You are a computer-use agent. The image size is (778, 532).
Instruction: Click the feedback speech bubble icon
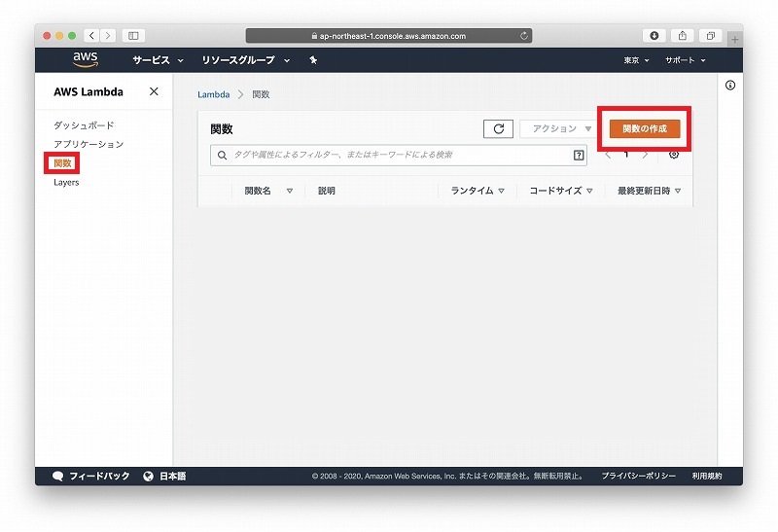coord(58,476)
